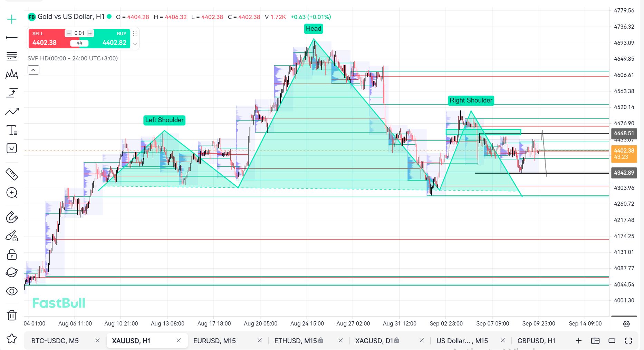
Task: Open chart settings gear icon
Action: [x=626, y=324]
